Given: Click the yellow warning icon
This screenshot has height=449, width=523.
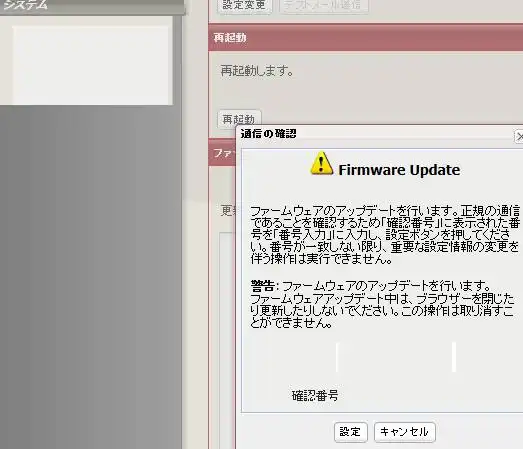Looking at the screenshot, I should pyautogui.click(x=322, y=163).
